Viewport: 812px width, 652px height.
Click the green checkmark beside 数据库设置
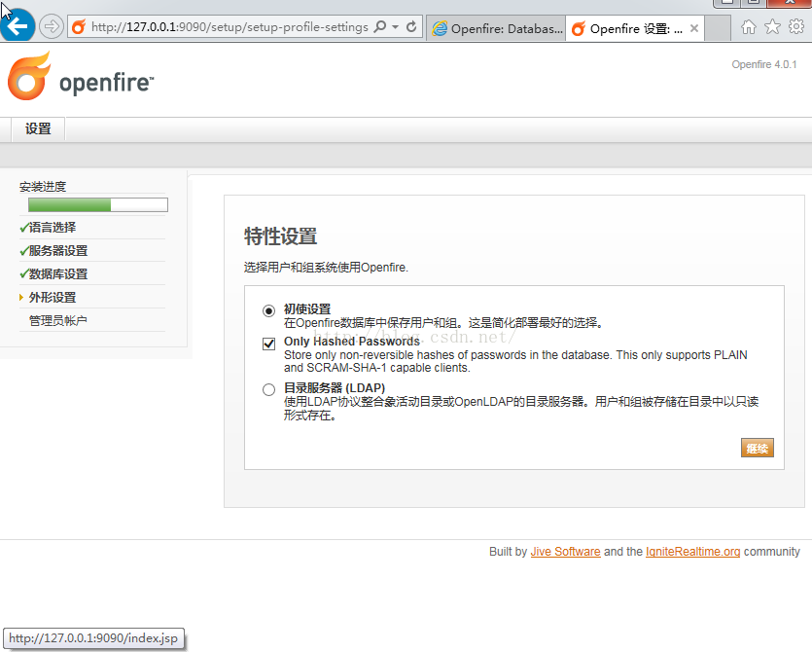[23, 274]
